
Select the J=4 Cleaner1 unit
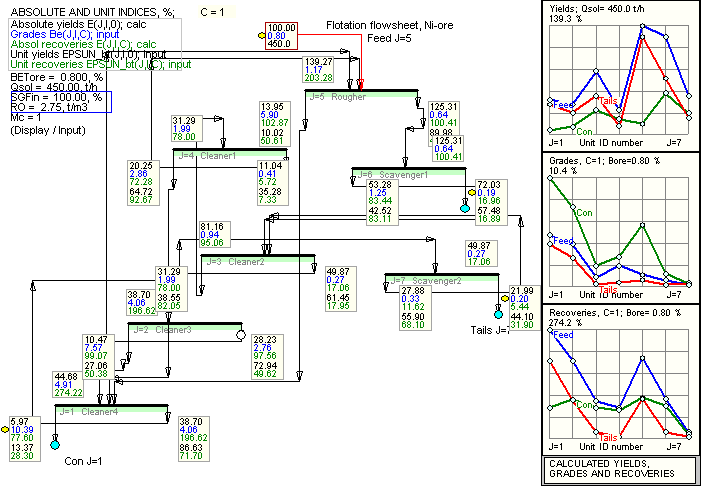click(229, 154)
